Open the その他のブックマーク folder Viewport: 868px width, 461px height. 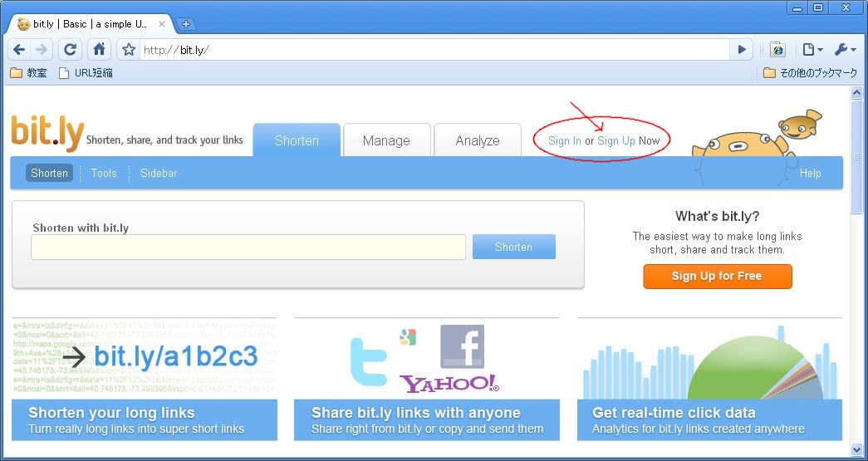pos(810,73)
